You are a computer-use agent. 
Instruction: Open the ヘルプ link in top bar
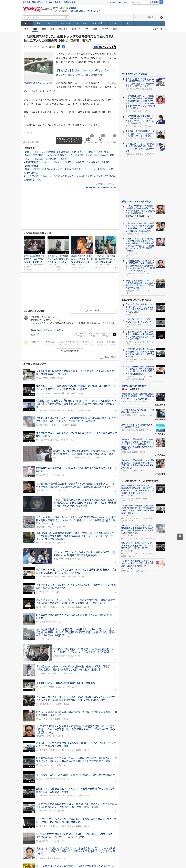[x=127, y=2]
